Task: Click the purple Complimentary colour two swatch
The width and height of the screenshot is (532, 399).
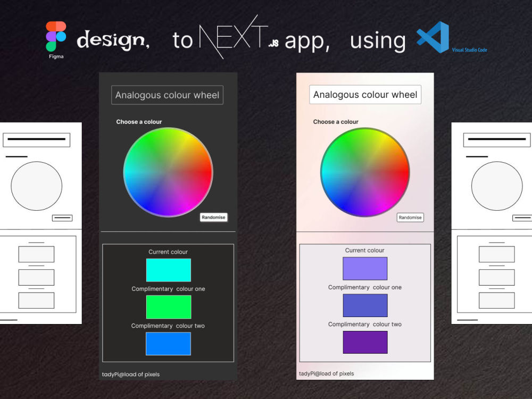Action: pos(365,342)
